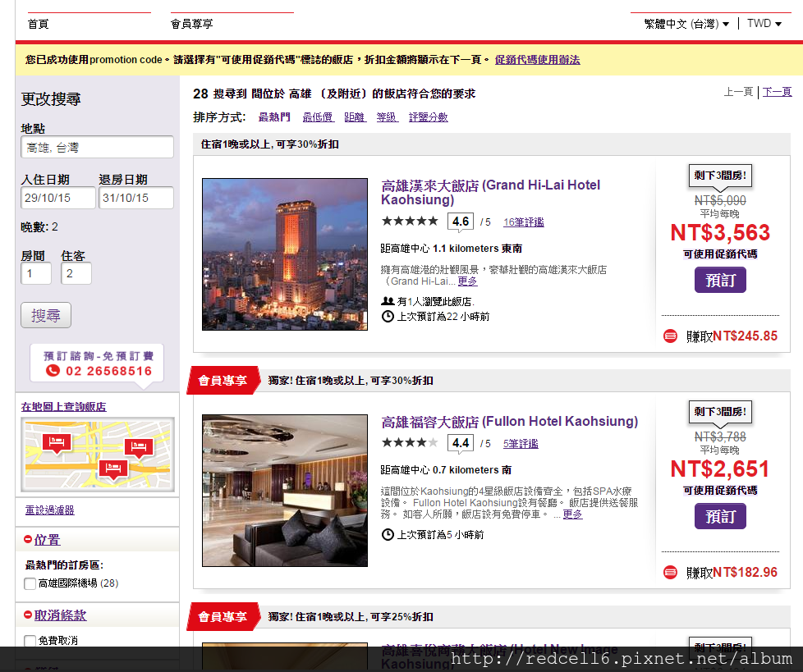Open the 在地圖上查詢飯店 link
803x672 pixels.
[63, 407]
